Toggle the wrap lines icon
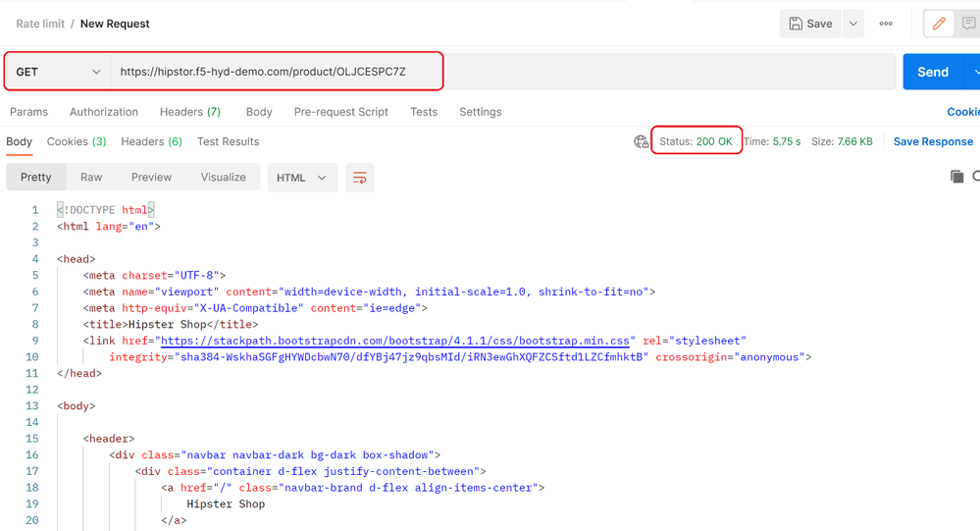The width and height of the screenshot is (980, 531). click(360, 178)
